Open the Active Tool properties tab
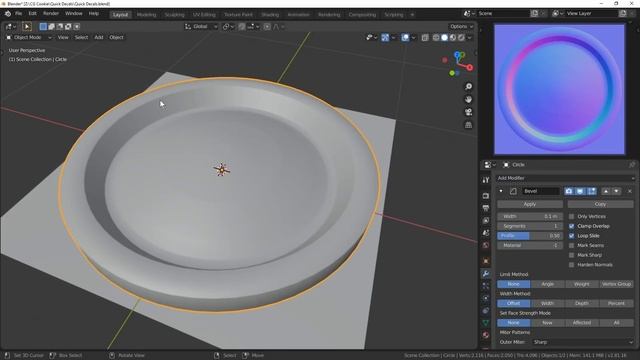 pos(486,180)
